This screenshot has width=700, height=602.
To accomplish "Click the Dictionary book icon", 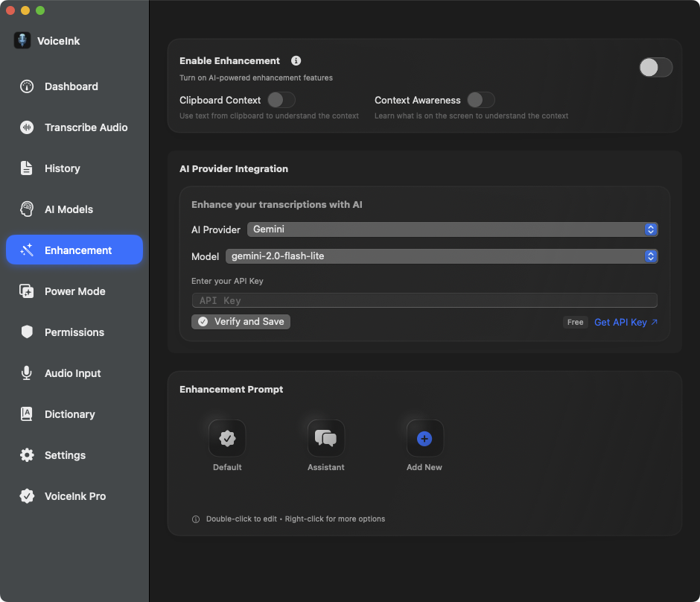I will (27, 414).
